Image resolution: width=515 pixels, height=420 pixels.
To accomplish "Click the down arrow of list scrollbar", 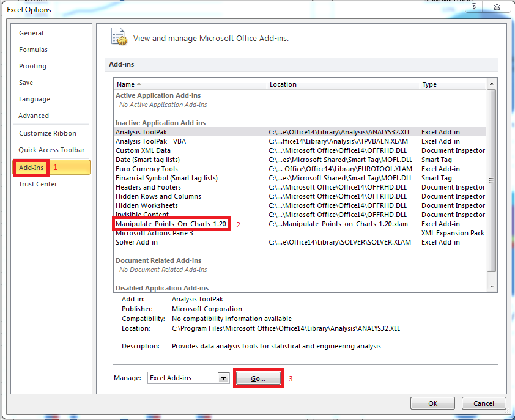I will click(492, 287).
